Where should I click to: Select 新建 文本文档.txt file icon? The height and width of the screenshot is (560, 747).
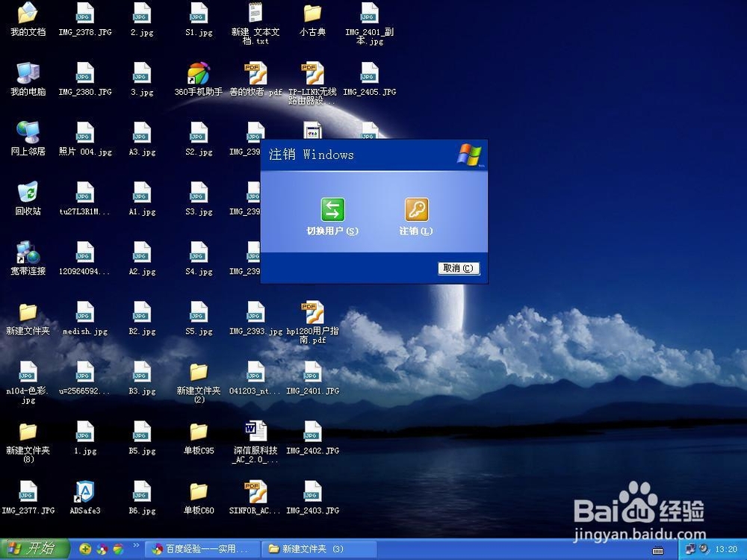coord(255,13)
